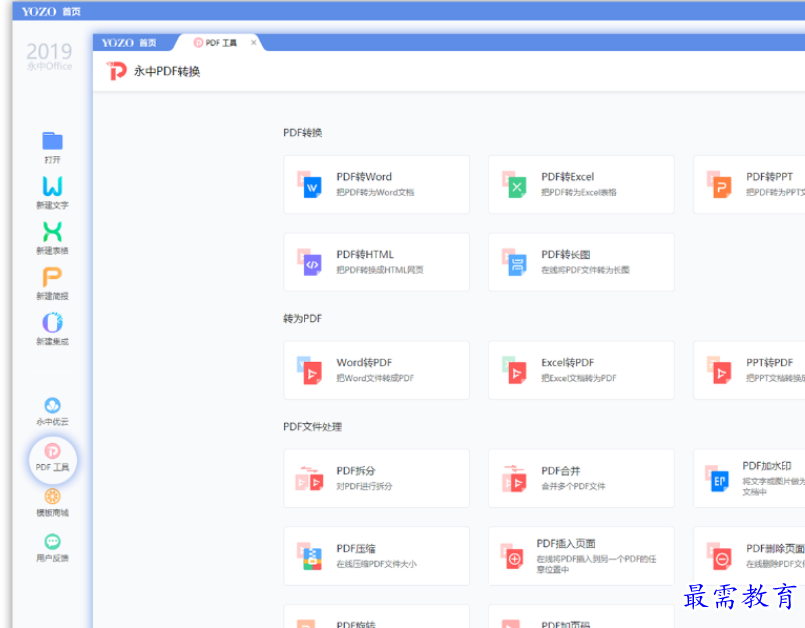Viewport: 805px width, 628px height.
Task: Open the PDF加水印 card title
Action: (x=767, y=466)
